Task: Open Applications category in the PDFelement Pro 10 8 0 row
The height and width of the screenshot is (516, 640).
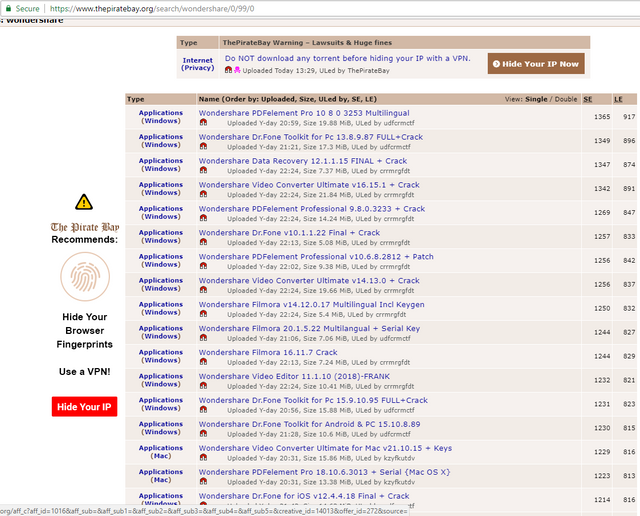Action: [161, 113]
